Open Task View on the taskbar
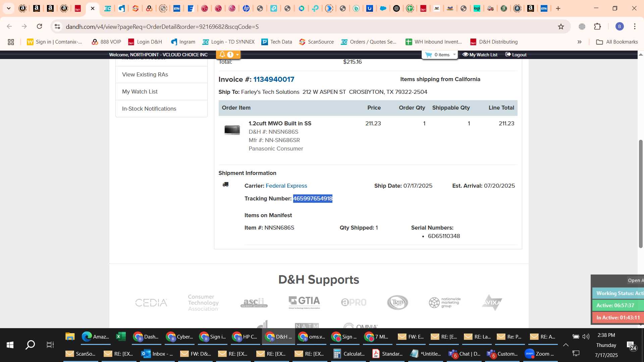Image resolution: width=644 pixels, height=362 pixels. tap(50, 345)
